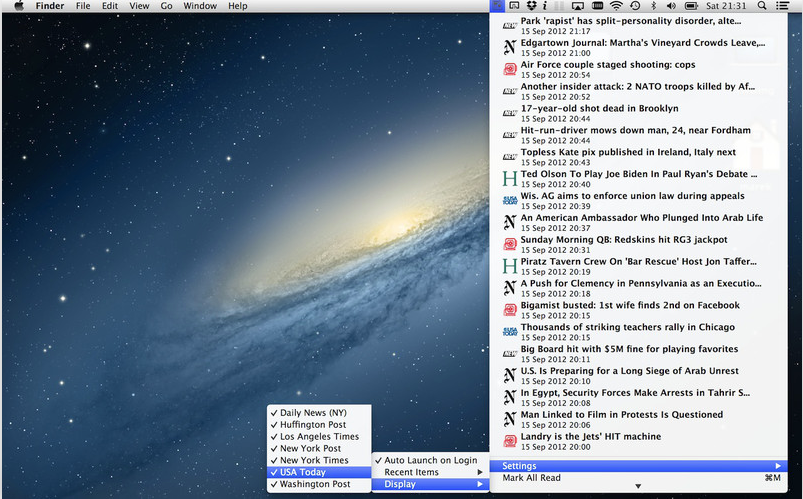Uncheck Los Angeles Times source
Viewport: 803px width, 499px height.
click(319, 436)
